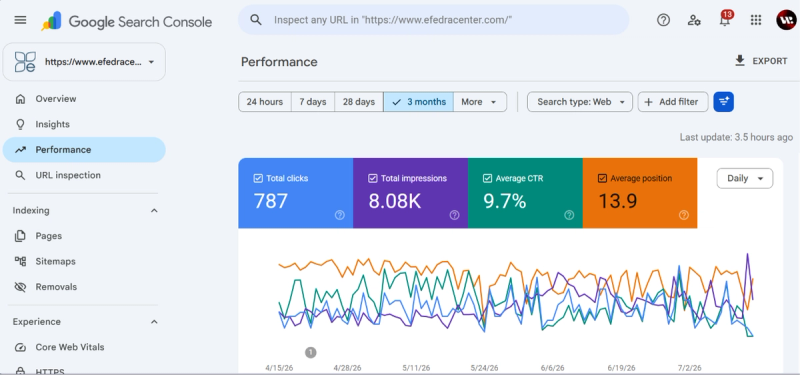
Task: Click the Removals crossed-eye icon
Action: click(x=20, y=287)
